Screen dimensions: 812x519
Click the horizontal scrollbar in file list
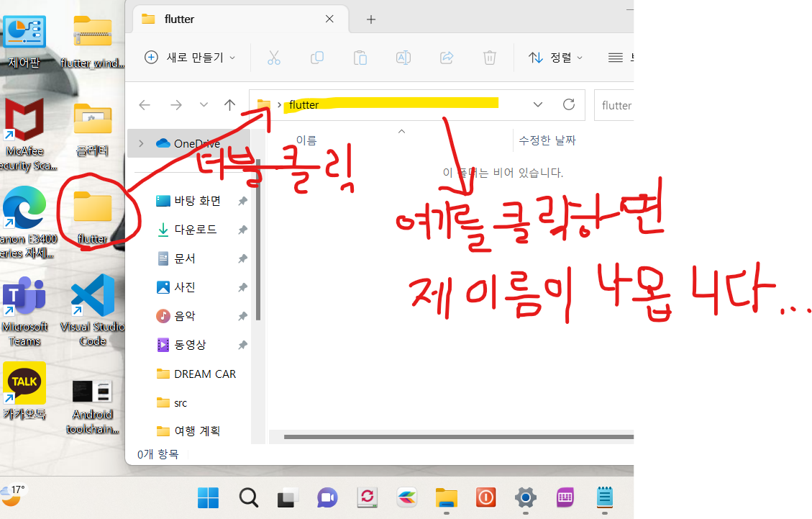[x=458, y=437]
